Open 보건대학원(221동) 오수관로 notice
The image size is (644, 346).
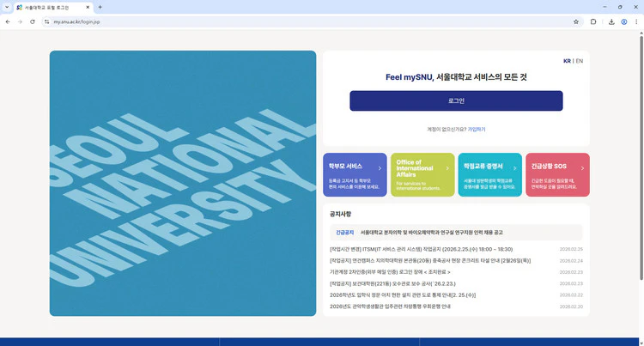pyautogui.click(x=392, y=283)
